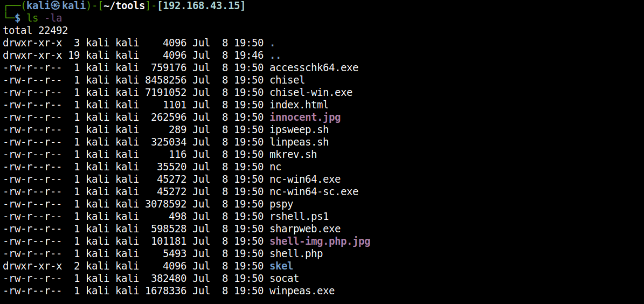The width and height of the screenshot is (644, 304).
Task: Click the pspy filename
Action: coord(281,204)
